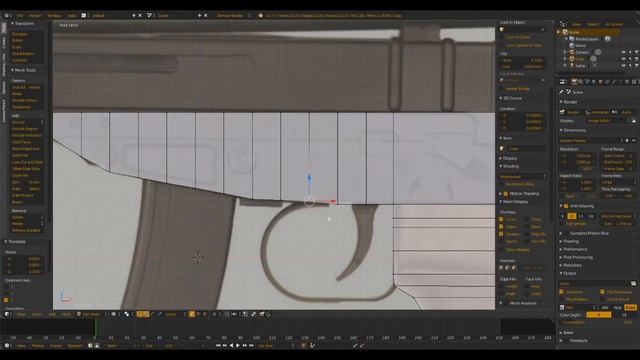
Task: Switch to vertex select mode
Action: [x=191, y=314]
